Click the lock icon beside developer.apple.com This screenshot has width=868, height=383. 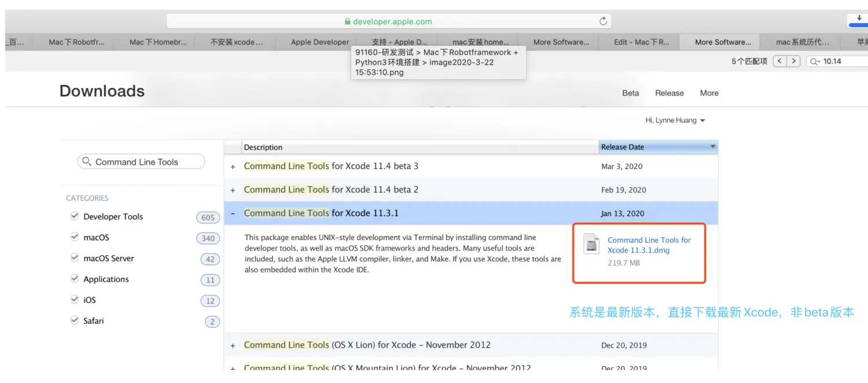[347, 21]
